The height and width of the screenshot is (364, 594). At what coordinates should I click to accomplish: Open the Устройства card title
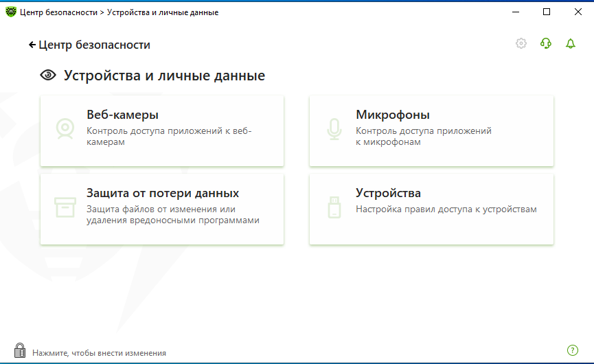tap(388, 193)
